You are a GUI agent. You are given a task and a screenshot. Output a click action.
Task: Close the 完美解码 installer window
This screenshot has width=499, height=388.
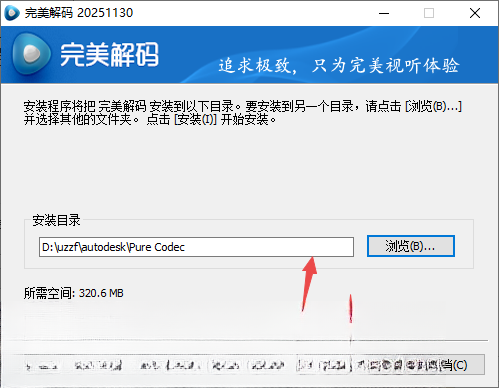pyautogui.click(x=475, y=13)
